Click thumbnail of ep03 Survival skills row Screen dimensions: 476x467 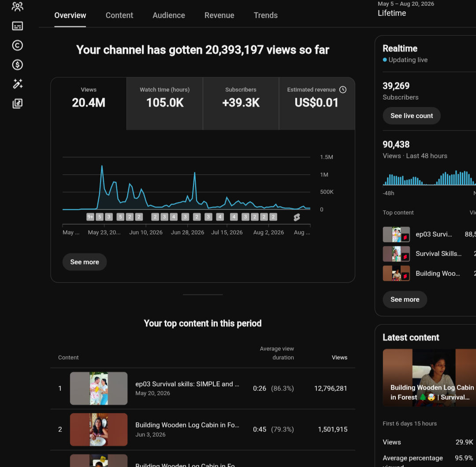point(99,389)
